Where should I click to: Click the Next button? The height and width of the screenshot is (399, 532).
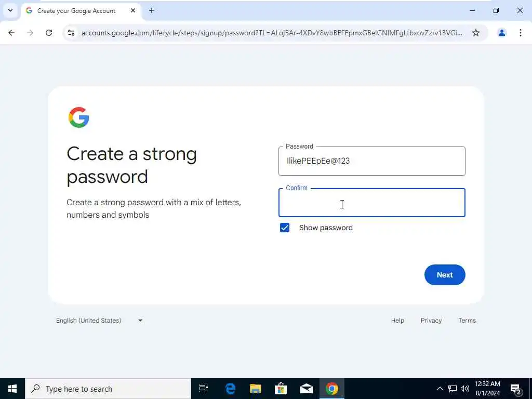pyautogui.click(x=445, y=275)
